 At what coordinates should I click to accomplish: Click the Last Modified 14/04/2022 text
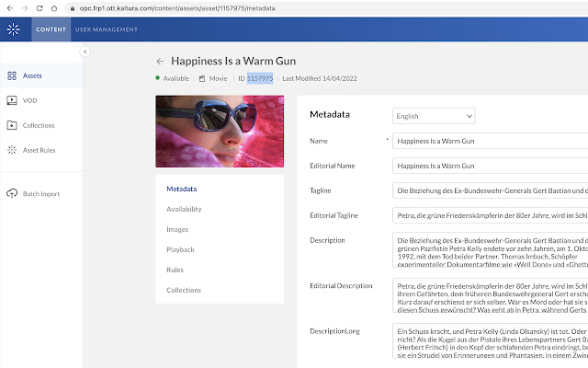click(320, 78)
